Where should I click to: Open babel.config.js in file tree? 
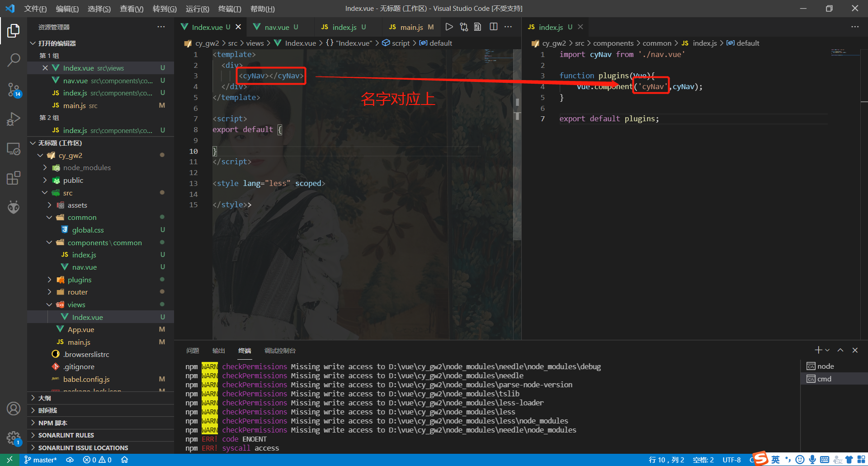pos(86,379)
